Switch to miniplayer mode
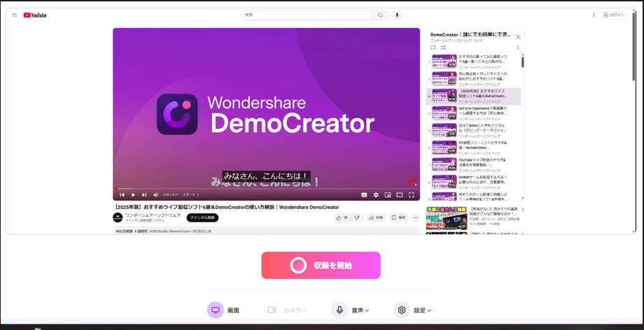The height and width of the screenshot is (330, 644). tap(388, 195)
